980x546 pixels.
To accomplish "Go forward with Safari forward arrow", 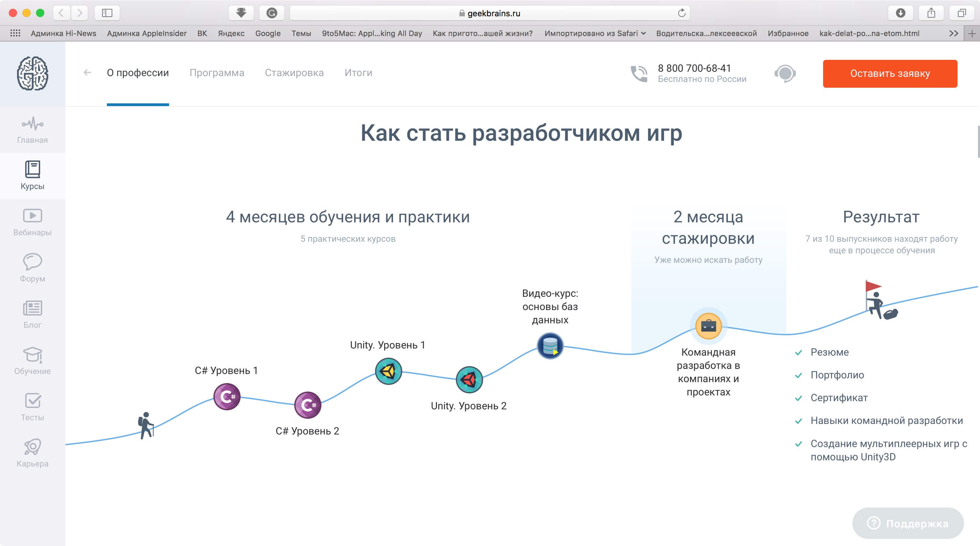I will (79, 13).
